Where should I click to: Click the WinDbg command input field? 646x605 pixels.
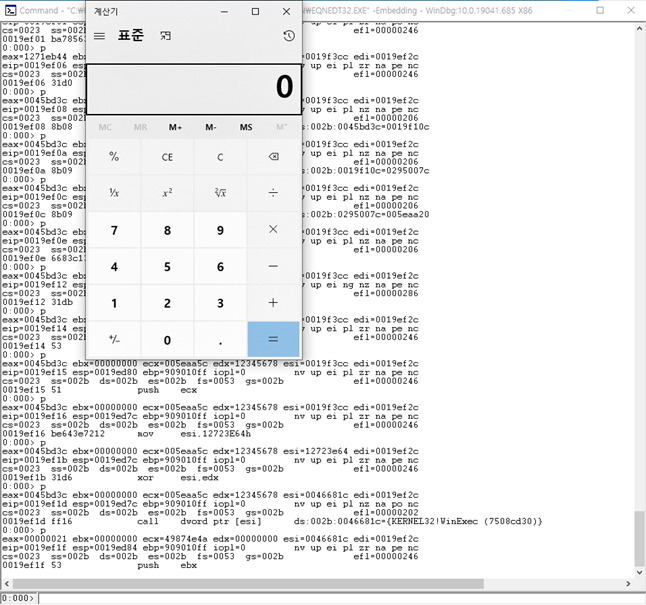coord(341,598)
